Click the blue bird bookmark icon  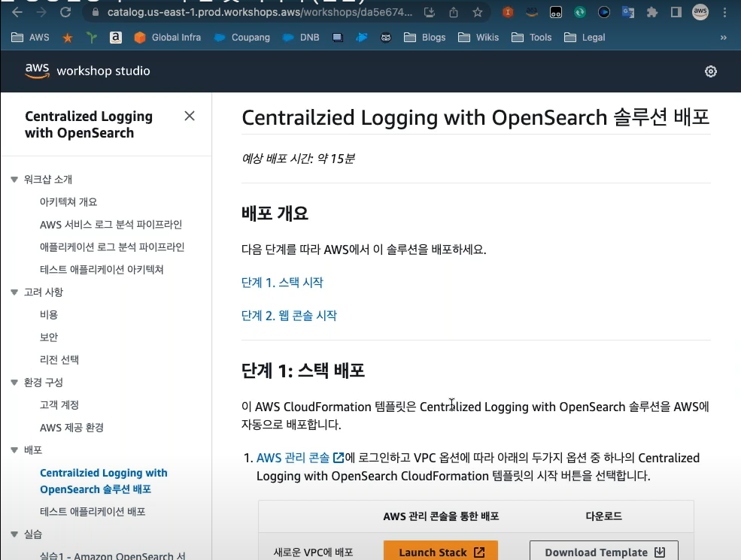click(x=362, y=38)
